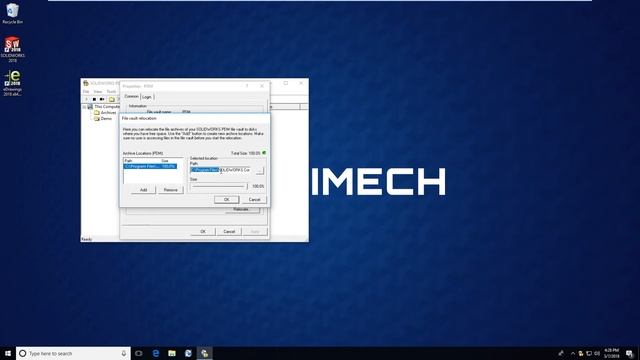
Task: Click Cancel in the Properties dialog
Action: pyautogui.click(x=229, y=231)
